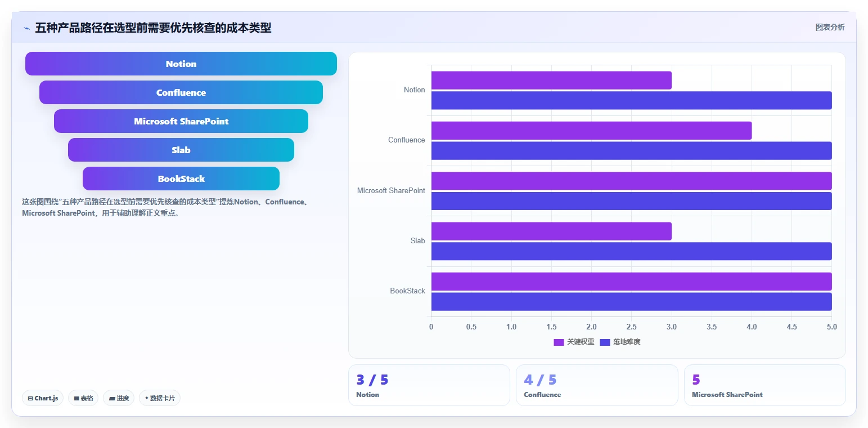The height and width of the screenshot is (428, 868).
Task: Toggle the 关键权重 legend swatch
Action: 559,342
